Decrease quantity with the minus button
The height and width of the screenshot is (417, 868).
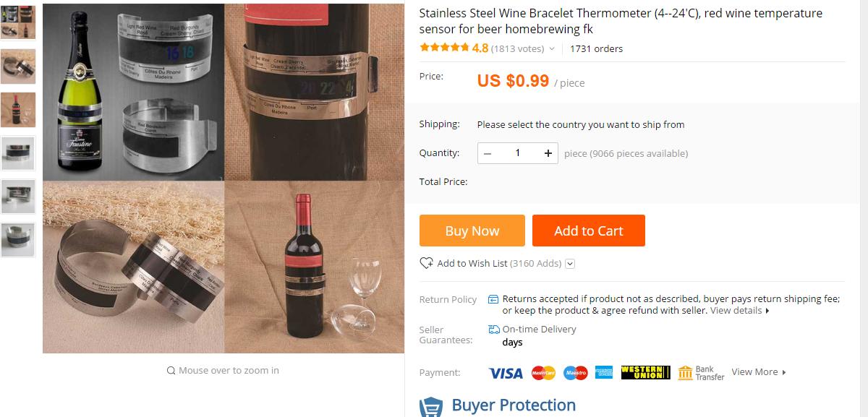click(x=488, y=153)
